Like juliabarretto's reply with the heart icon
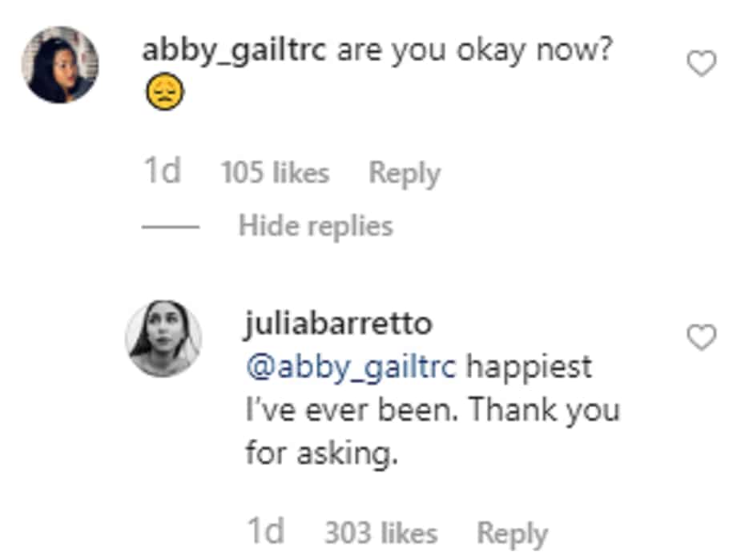The image size is (745, 560). click(702, 337)
